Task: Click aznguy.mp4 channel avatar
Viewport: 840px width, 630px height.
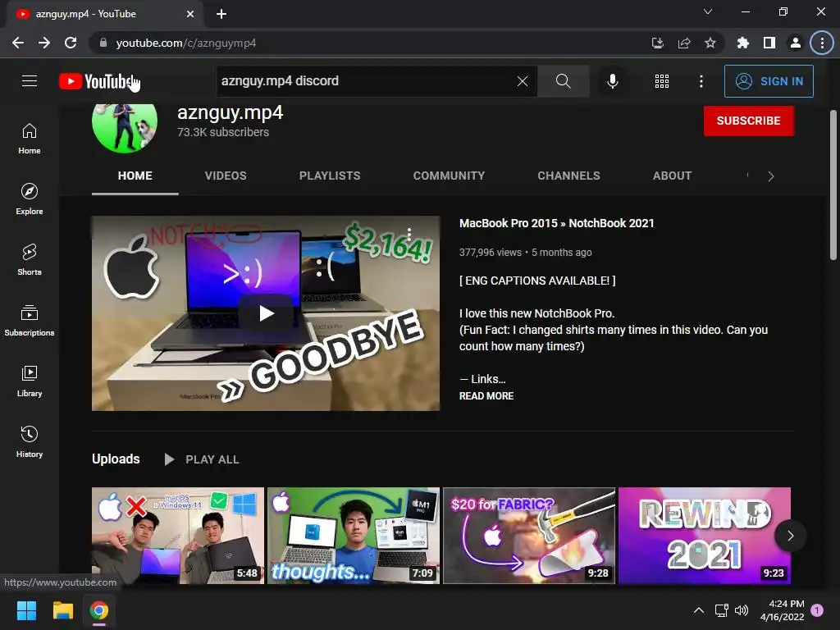Action: 125,127
